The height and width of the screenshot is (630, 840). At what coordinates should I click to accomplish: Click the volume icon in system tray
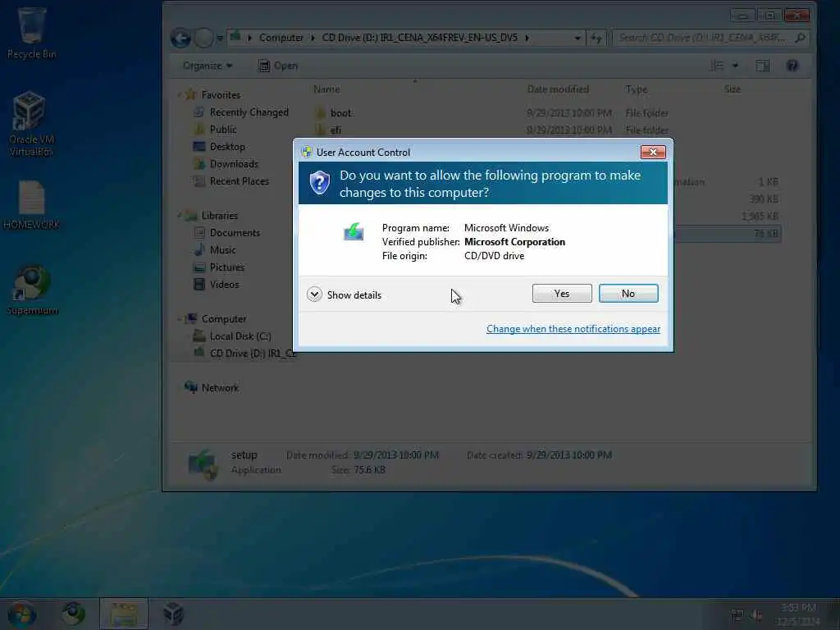(756, 615)
